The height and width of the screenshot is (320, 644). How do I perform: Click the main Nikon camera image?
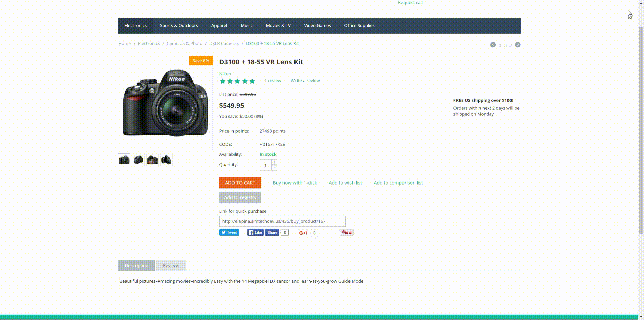(x=165, y=103)
